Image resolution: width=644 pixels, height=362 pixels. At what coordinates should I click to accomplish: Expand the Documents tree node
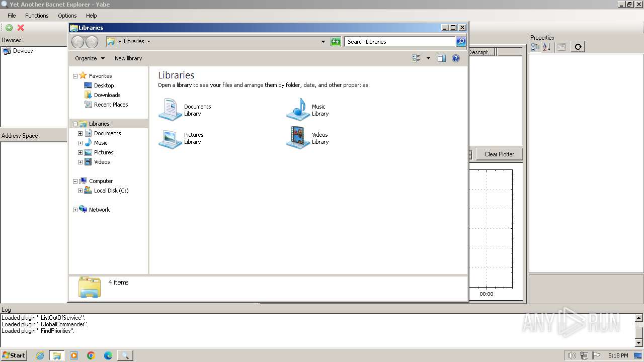[x=80, y=134]
